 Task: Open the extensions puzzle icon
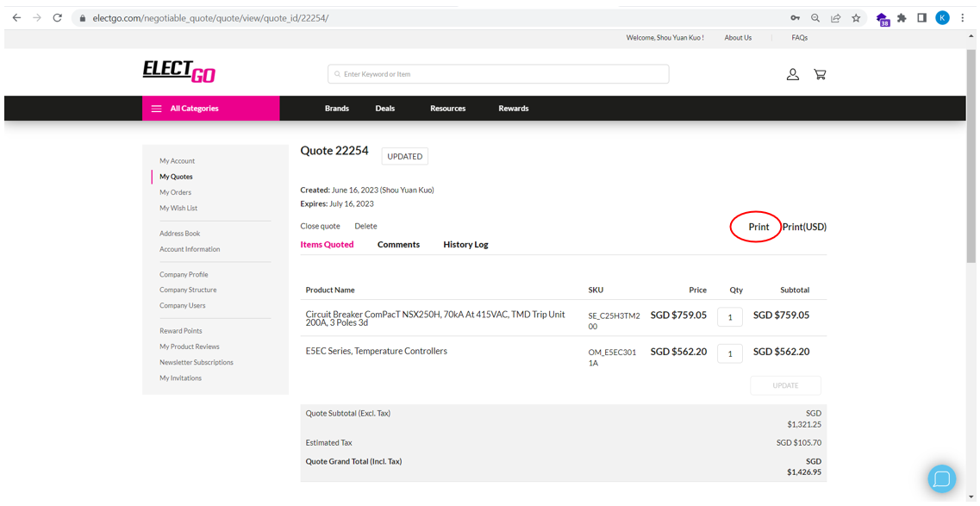coord(902,18)
